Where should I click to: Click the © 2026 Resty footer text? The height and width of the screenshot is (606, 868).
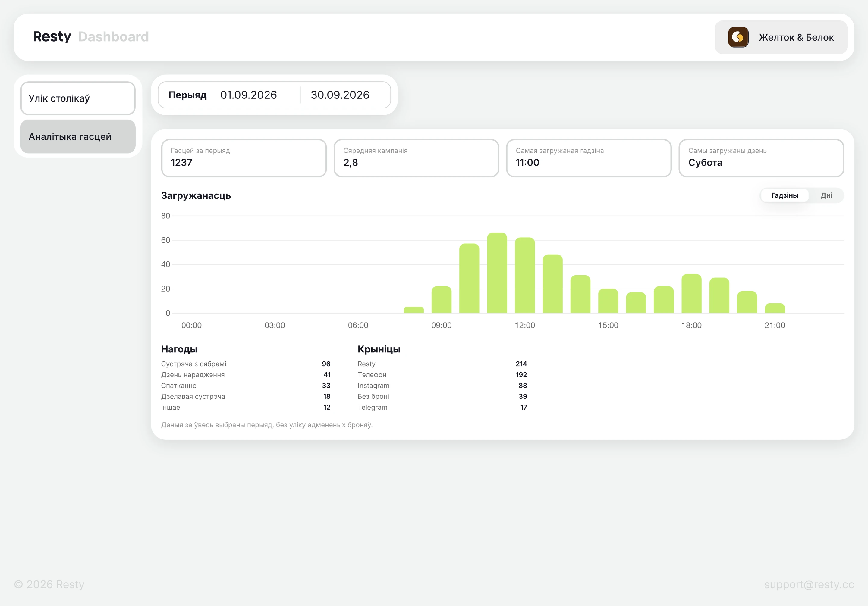[x=49, y=585]
